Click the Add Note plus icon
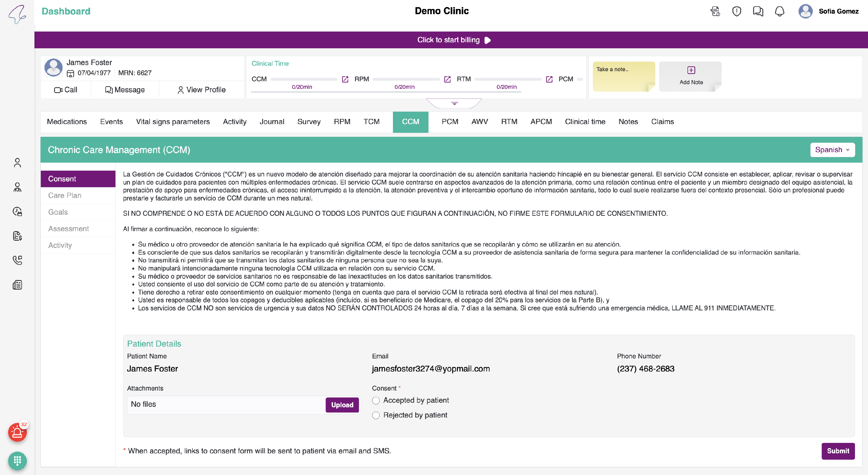The width and height of the screenshot is (868, 475). pyautogui.click(x=691, y=70)
